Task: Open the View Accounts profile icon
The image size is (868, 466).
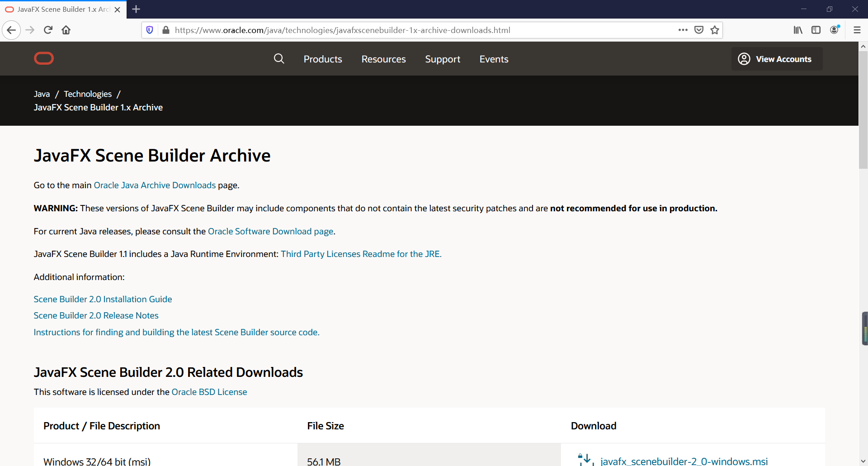Action: (x=744, y=59)
